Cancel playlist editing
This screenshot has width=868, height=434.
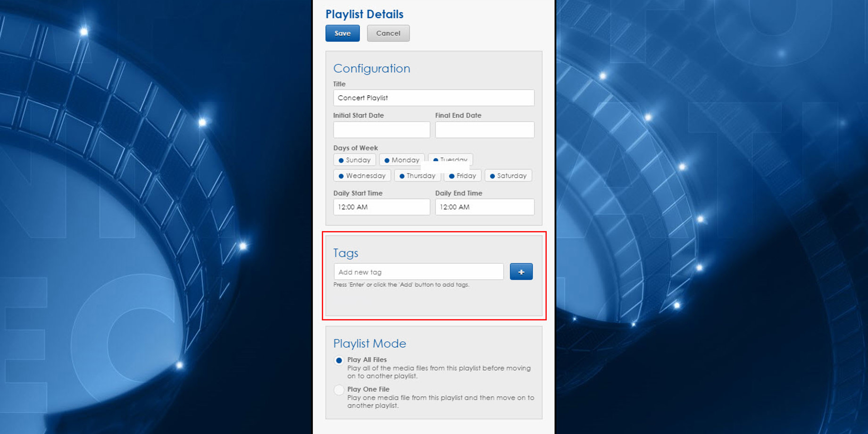[388, 33]
